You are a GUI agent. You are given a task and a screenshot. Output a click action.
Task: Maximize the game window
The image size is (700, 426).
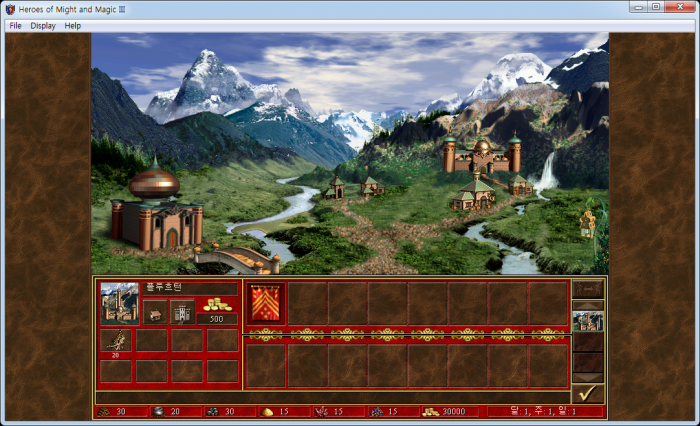(656, 7)
